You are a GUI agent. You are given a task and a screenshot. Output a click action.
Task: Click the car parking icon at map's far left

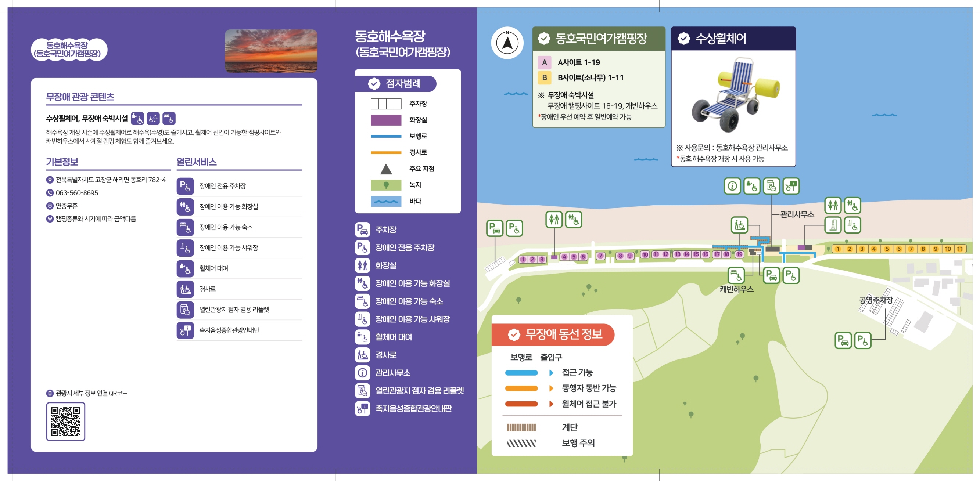[495, 228]
